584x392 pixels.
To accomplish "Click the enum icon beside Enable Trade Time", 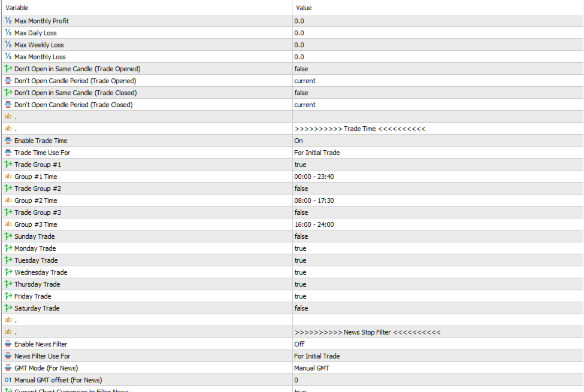I will (x=8, y=141).
